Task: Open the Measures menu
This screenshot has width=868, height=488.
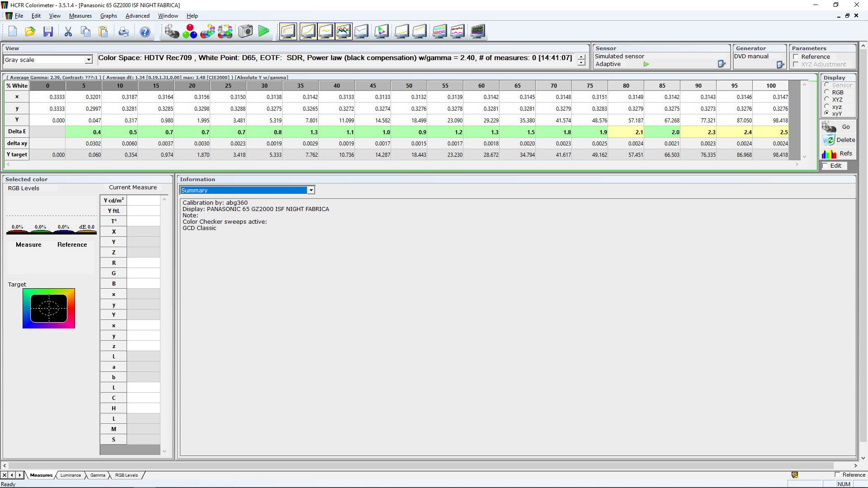Action: coord(80,16)
